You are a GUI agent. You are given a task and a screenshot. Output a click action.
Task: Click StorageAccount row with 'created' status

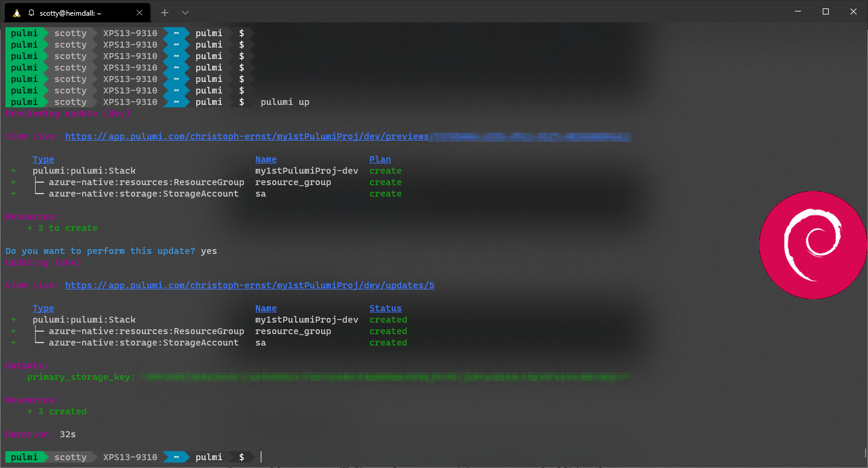[x=209, y=343]
